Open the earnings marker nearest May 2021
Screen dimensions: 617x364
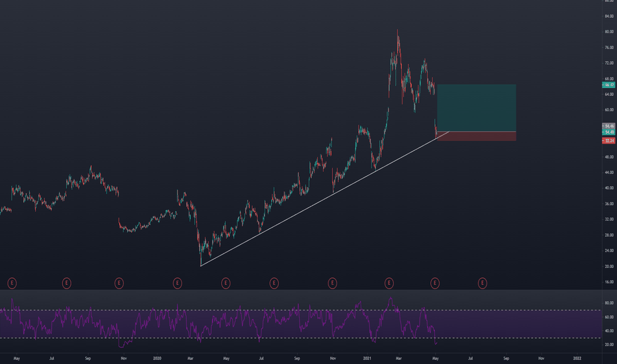[x=435, y=283]
